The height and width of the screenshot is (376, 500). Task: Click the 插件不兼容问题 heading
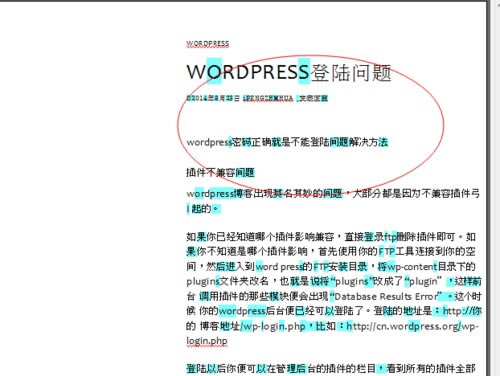(220, 172)
